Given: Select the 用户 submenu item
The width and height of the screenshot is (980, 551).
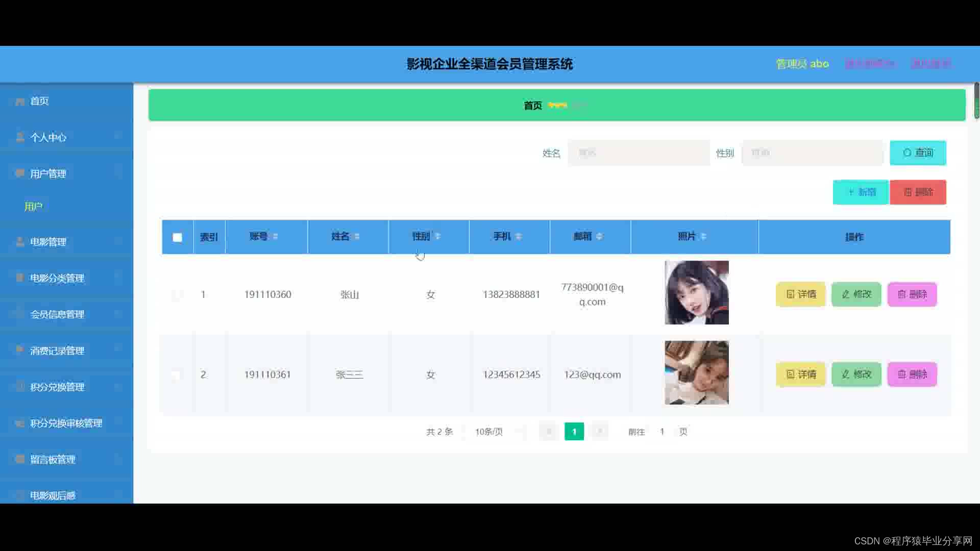Looking at the screenshot, I should tap(34, 207).
